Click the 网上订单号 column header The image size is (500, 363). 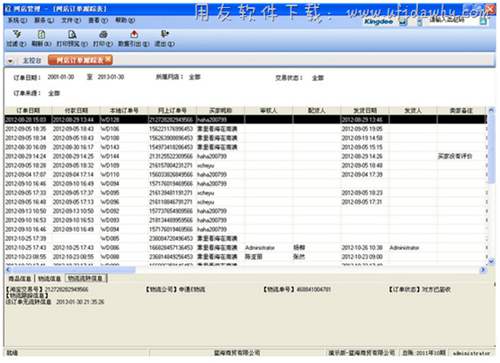coord(172,110)
